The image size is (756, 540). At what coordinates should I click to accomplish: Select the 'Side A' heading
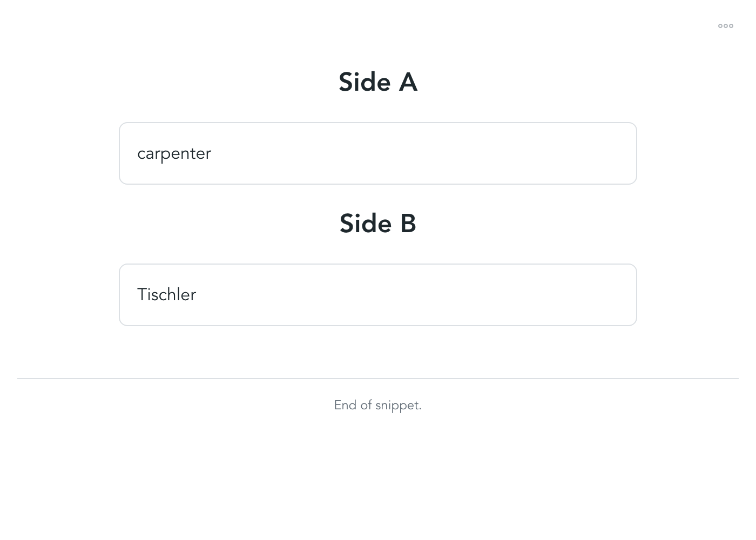click(378, 82)
